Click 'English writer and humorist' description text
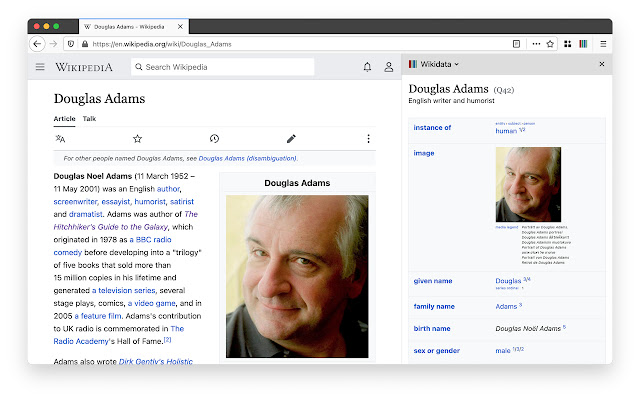Image resolution: width=640 pixels, height=400 pixels. [451, 100]
